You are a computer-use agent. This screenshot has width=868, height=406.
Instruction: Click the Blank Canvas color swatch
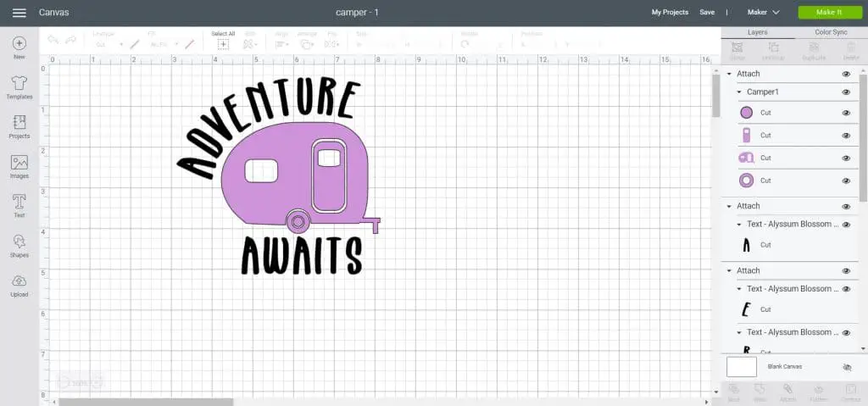(x=741, y=367)
